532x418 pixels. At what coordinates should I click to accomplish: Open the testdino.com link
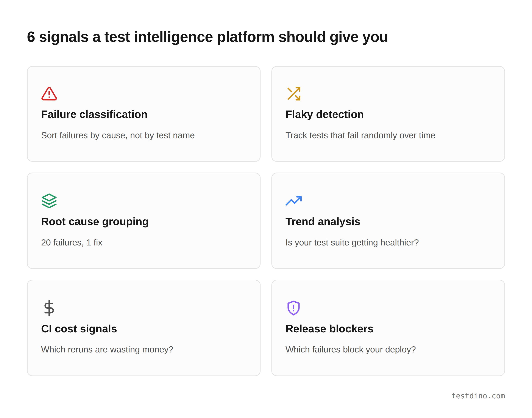(478, 396)
